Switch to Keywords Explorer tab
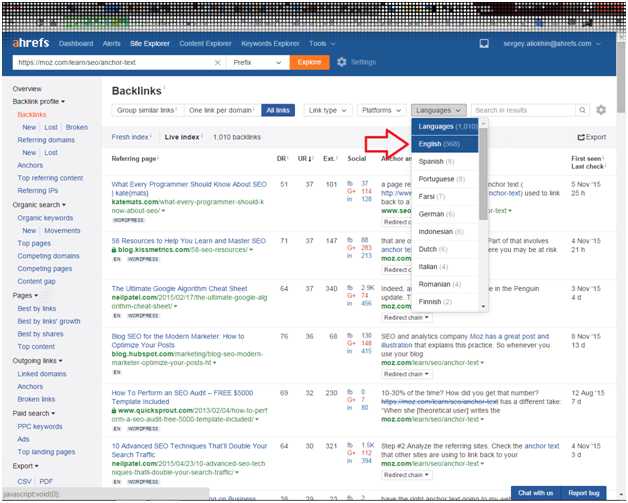628x503 pixels. pos(270,44)
